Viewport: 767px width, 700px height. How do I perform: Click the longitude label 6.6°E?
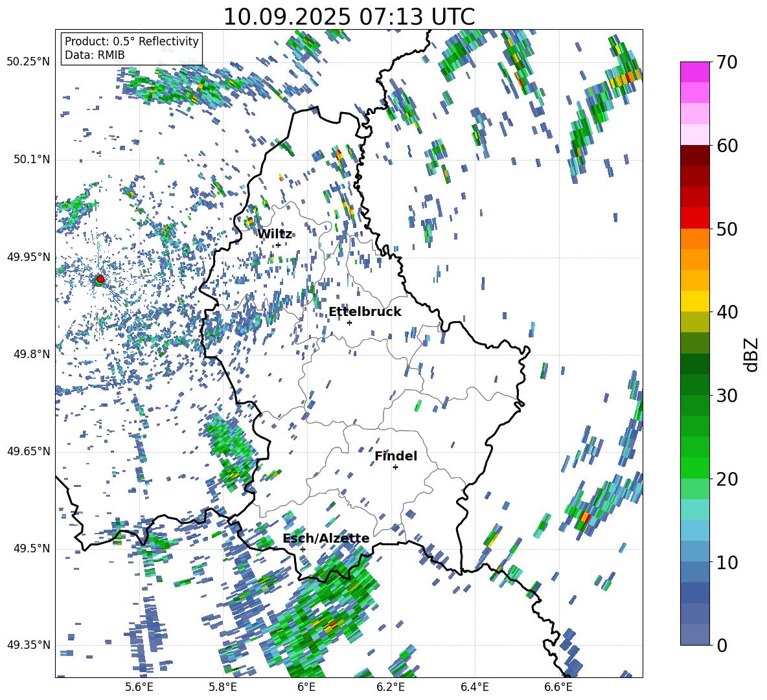coord(558,688)
